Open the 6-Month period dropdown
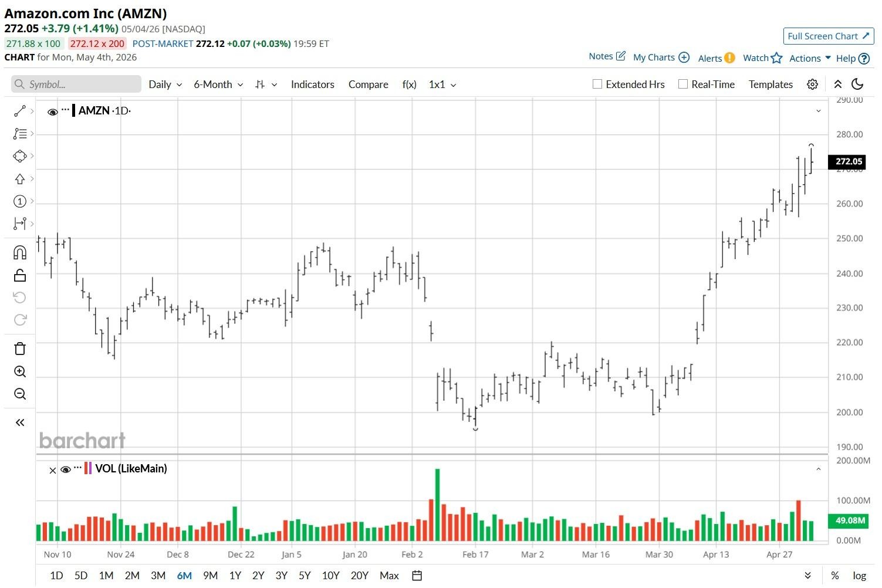 pos(218,85)
